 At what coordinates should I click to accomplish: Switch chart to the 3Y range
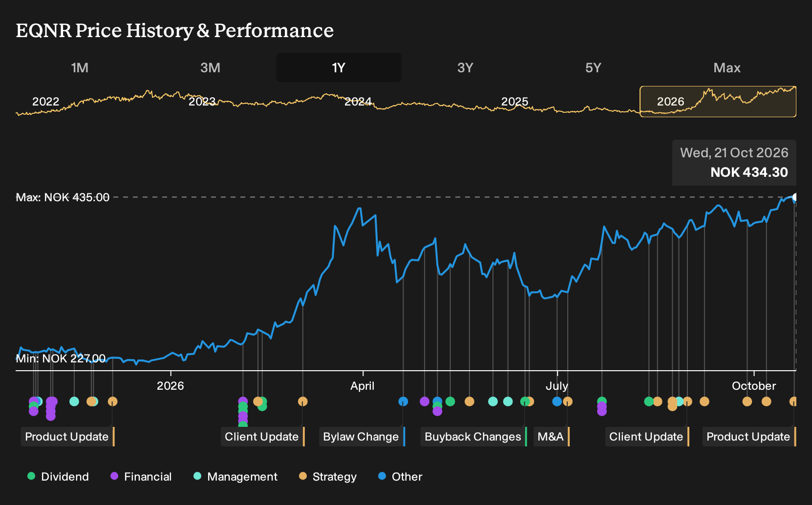465,67
